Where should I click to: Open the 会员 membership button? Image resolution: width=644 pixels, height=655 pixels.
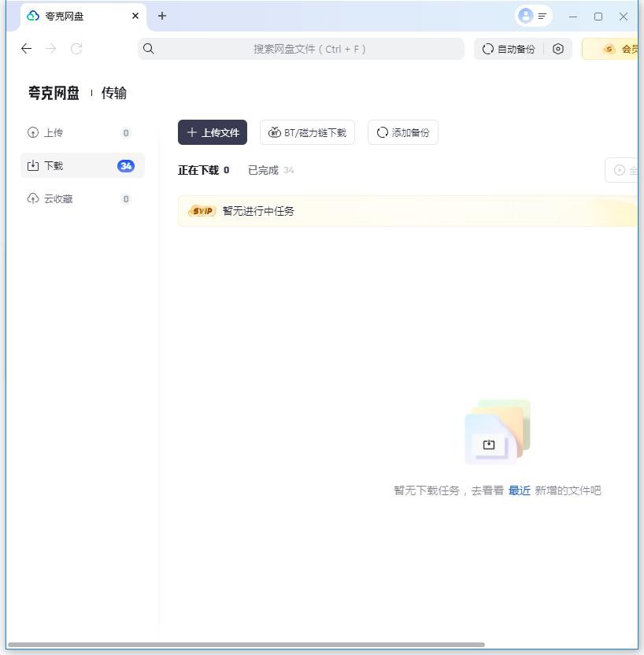610,49
